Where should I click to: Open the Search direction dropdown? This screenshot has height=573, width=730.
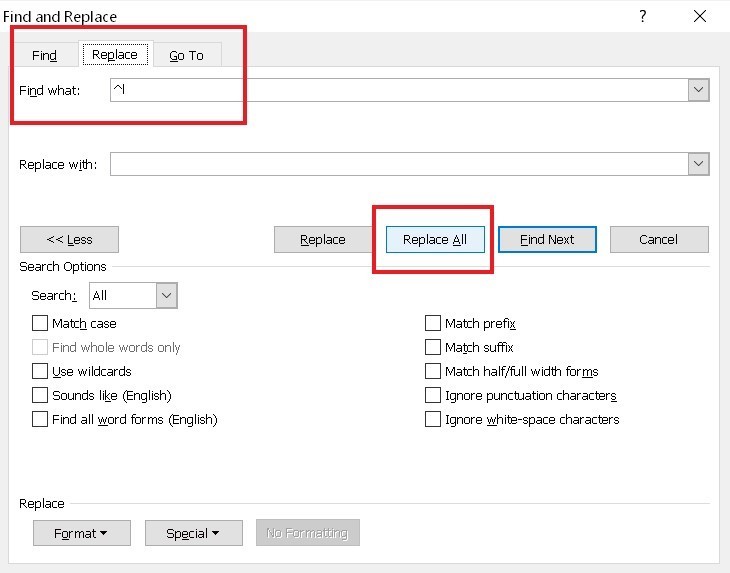click(x=167, y=295)
